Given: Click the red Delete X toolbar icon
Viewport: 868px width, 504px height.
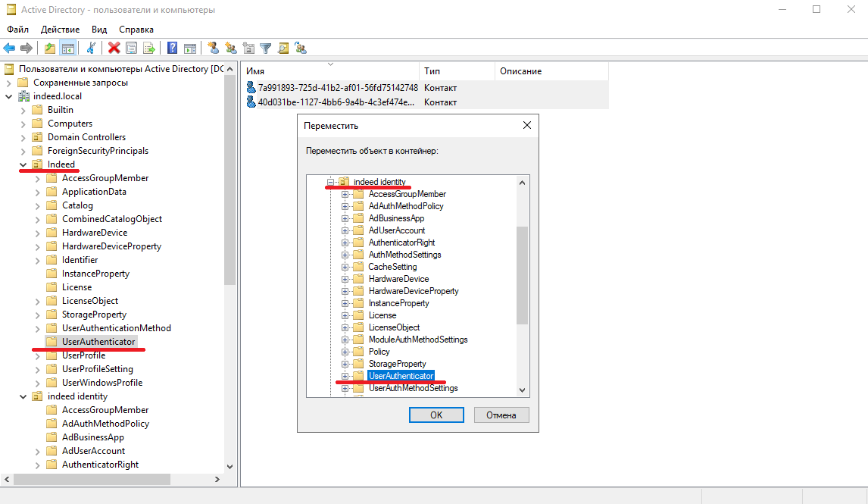Looking at the screenshot, I should pyautogui.click(x=114, y=49).
